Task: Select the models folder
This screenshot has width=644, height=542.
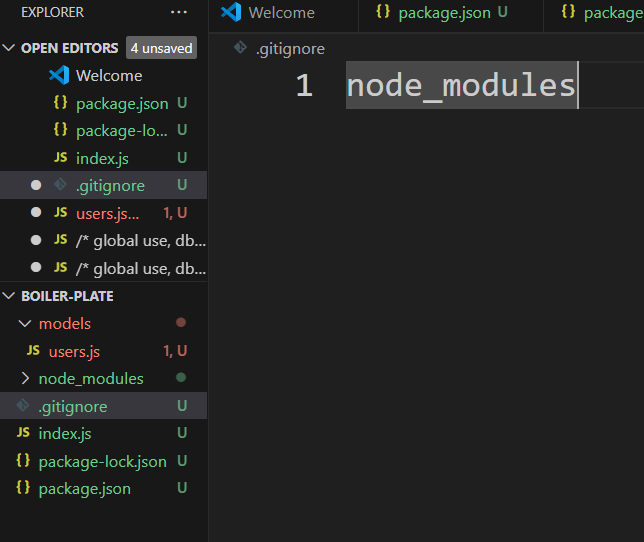Action: point(65,324)
